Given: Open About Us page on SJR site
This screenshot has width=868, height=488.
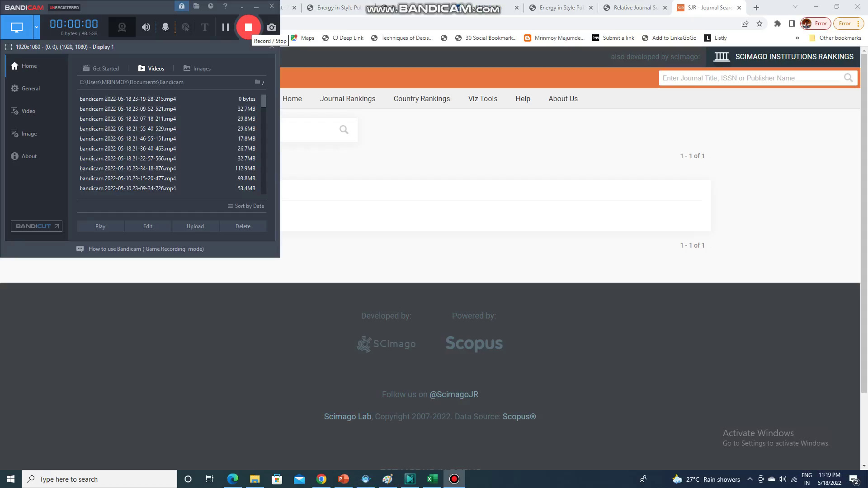Looking at the screenshot, I should click(563, 99).
